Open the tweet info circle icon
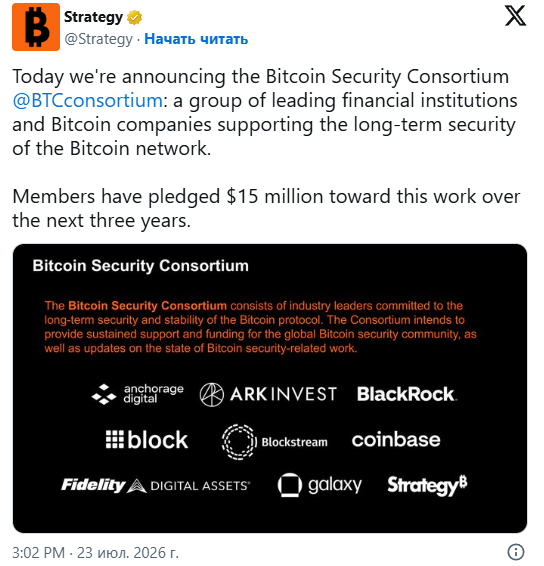Image resolution: width=544 pixels, height=566 pixels. pyautogui.click(x=516, y=552)
